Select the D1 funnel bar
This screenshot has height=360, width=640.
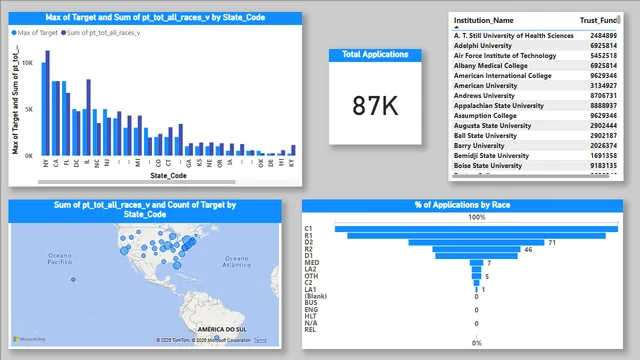coord(476,256)
